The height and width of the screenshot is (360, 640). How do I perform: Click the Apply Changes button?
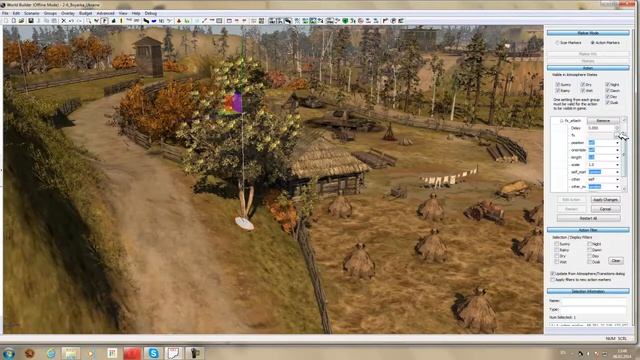click(605, 200)
